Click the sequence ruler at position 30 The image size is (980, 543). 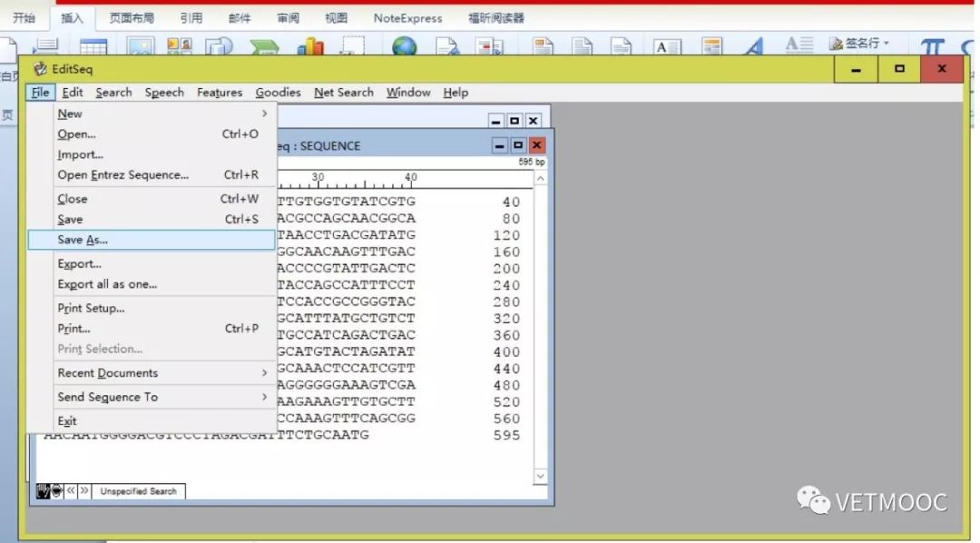pyautogui.click(x=318, y=180)
